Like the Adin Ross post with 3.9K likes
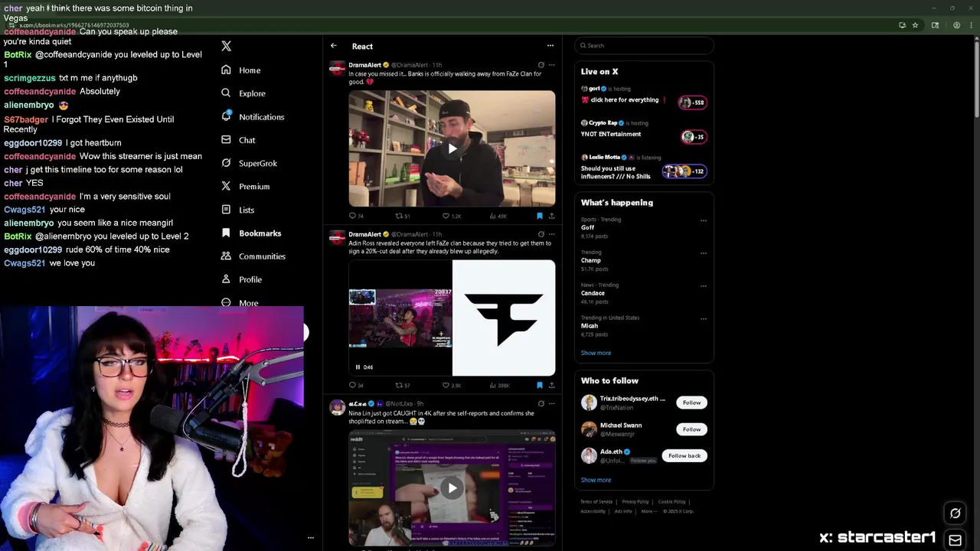 pos(451,385)
